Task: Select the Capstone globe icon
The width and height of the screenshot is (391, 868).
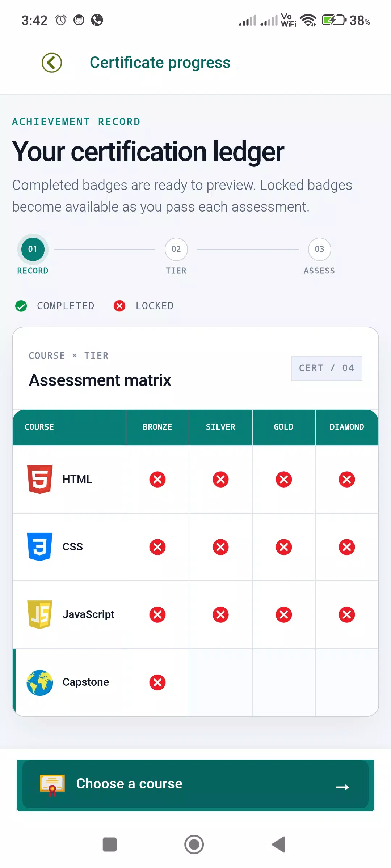Action: [x=40, y=682]
